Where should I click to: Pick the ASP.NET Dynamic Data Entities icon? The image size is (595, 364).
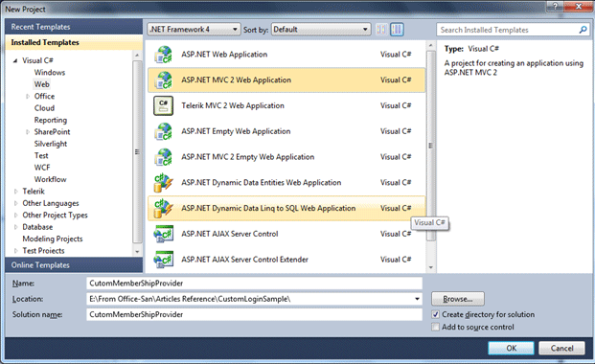[163, 183]
